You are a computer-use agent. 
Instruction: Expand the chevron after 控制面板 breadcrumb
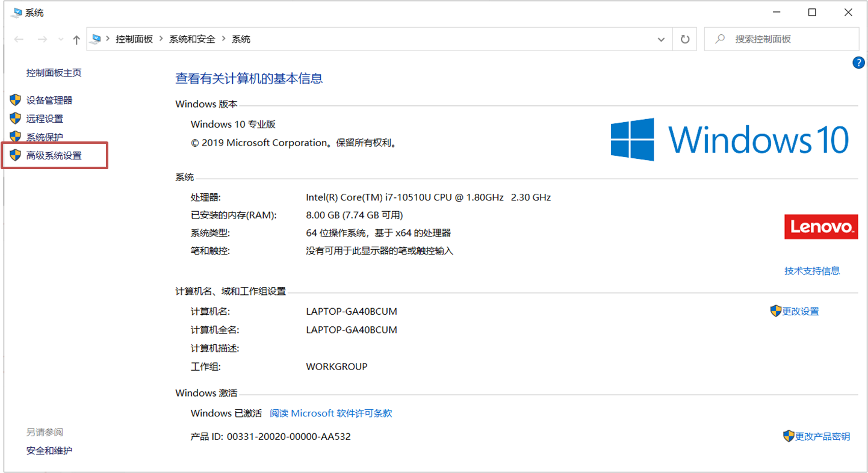161,39
